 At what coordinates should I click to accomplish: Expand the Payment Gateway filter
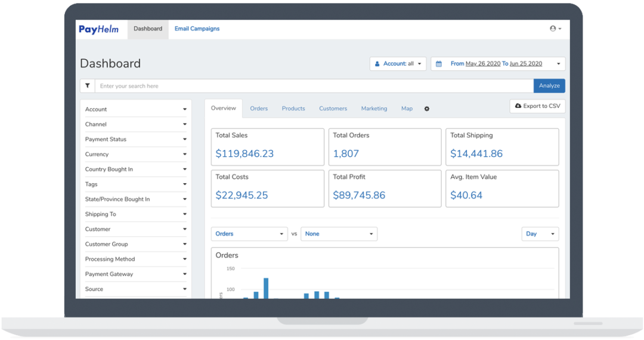pos(135,274)
